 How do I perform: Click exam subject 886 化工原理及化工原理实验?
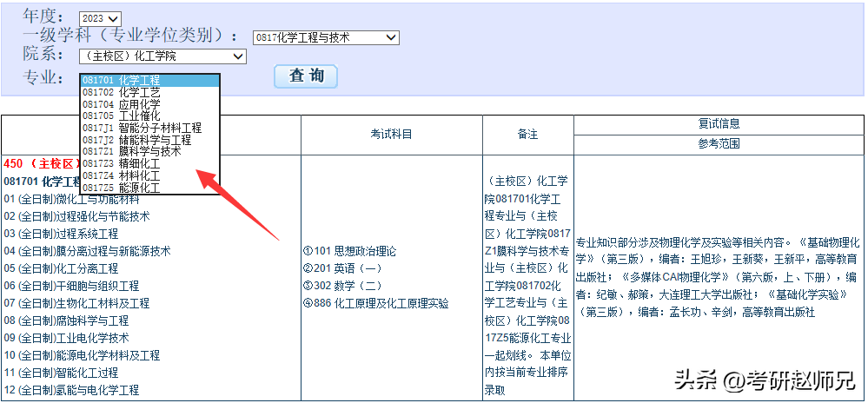point(376,303)
